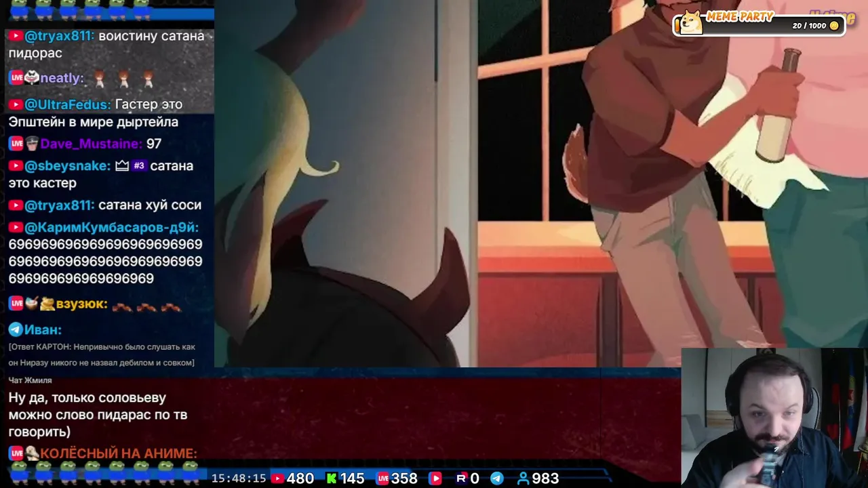
Task: Click the 145 Kick viewer count
Action: 352,479
